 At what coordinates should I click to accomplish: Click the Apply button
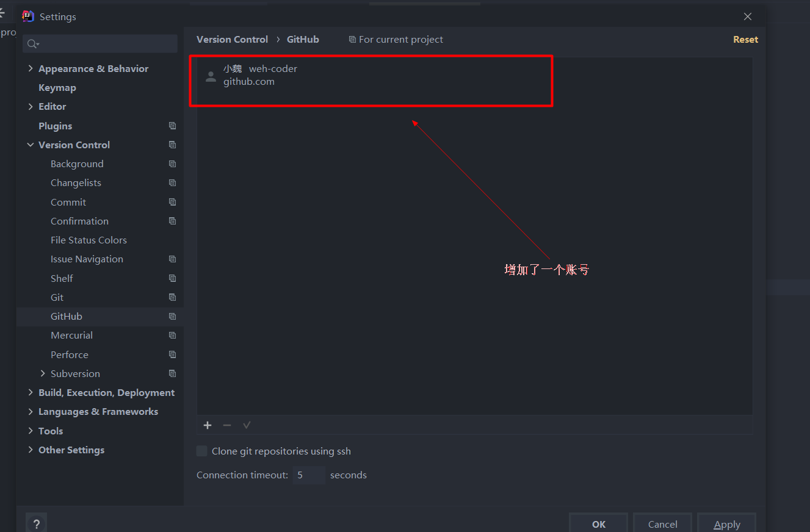(726, 524)
